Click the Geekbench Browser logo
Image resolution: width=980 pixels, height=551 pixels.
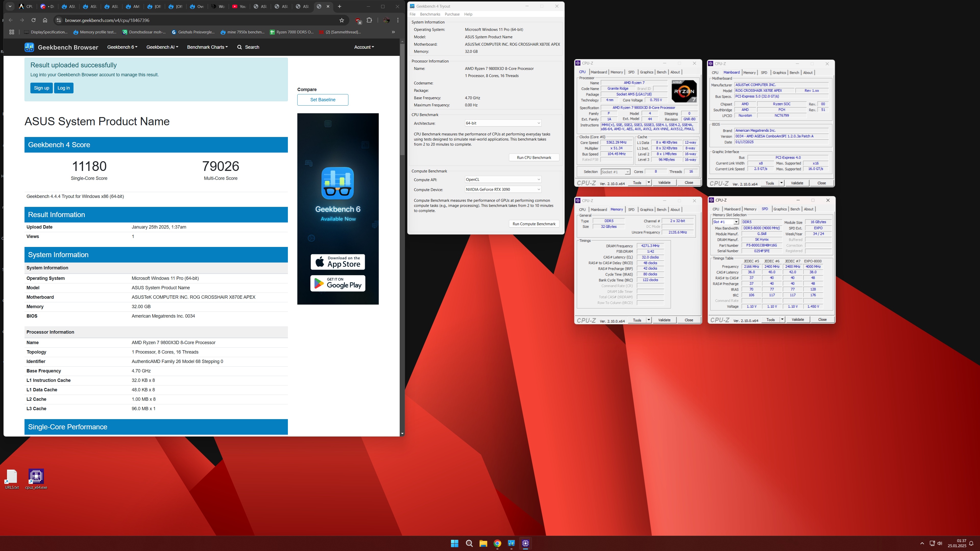pos(61,47)
